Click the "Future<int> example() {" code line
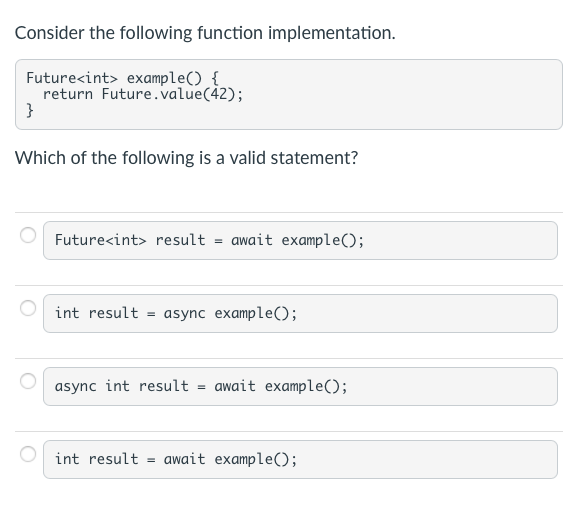The height and width of the screenshot is (516, 570). [x=123, y=78]
